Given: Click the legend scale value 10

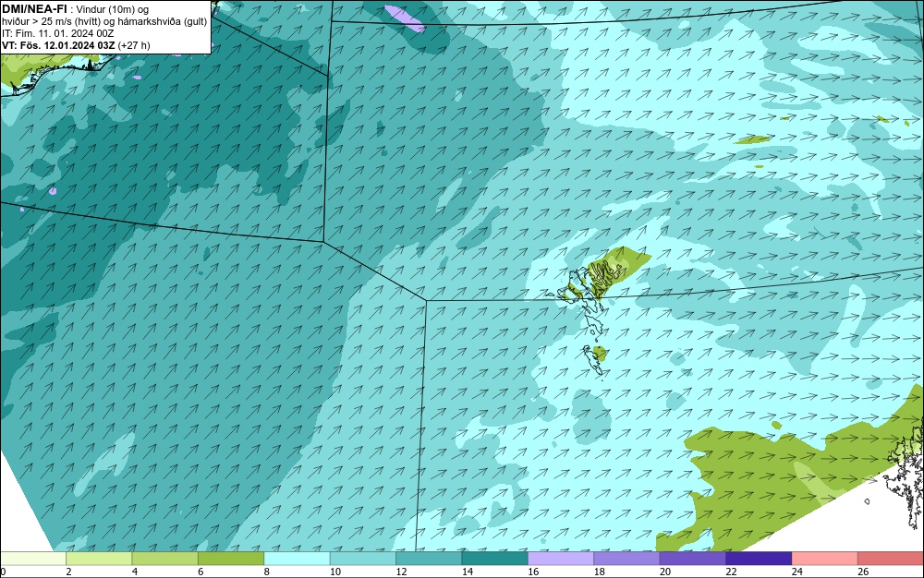Looking at the screenshot, I should click(x=335, y=572).
